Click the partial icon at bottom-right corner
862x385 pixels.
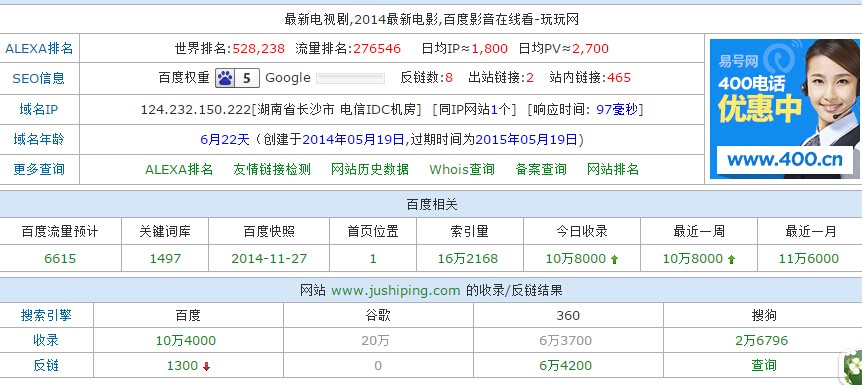pyautogui.click(x=853, y=366)
